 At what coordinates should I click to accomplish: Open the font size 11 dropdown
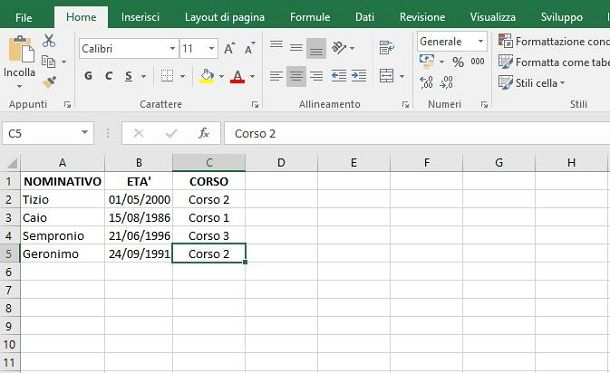coord(211,49)
